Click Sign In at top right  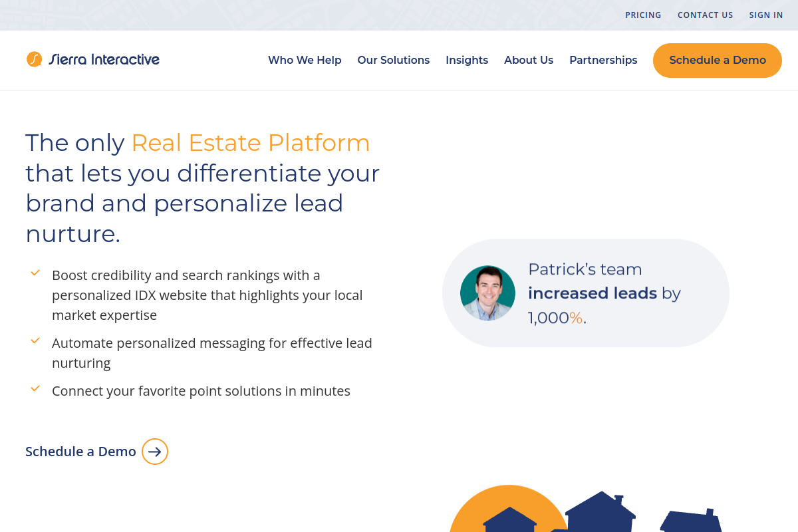point(766,15)
